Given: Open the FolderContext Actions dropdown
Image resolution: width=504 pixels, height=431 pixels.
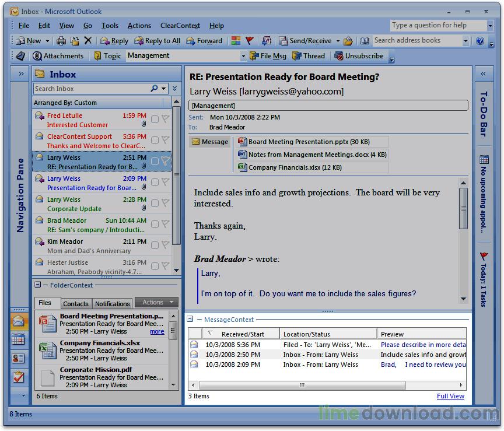Looking at the screenshot, I should [156, 303].
